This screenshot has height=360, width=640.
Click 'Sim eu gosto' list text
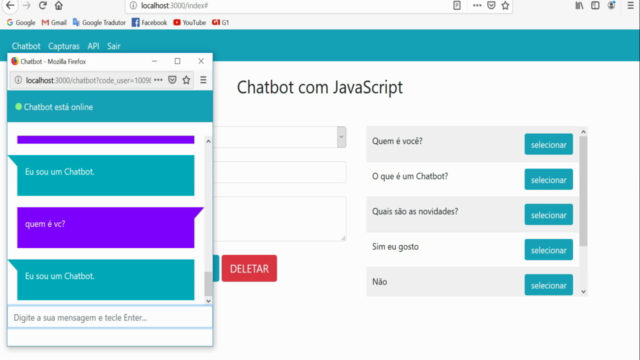tap(395, 247)
